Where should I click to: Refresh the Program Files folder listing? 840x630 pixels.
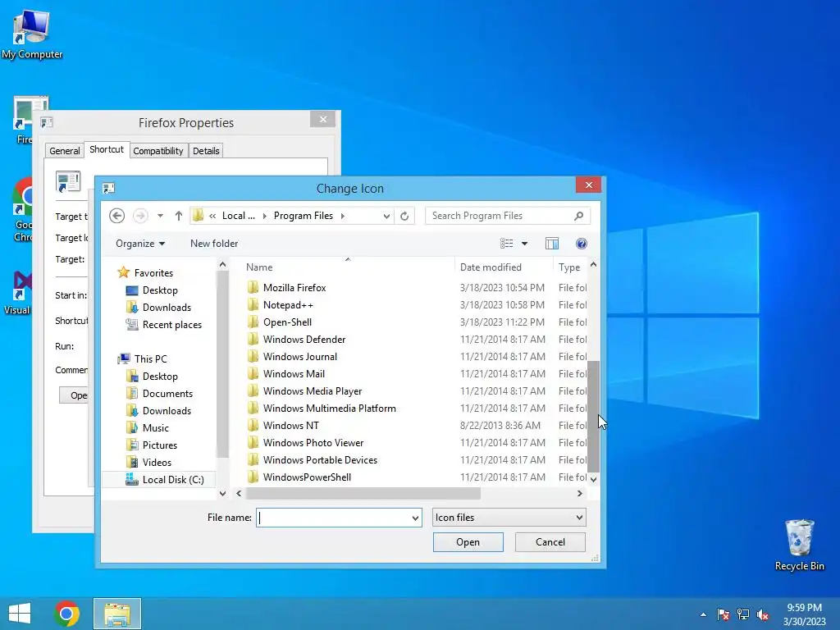click(404, 216)
